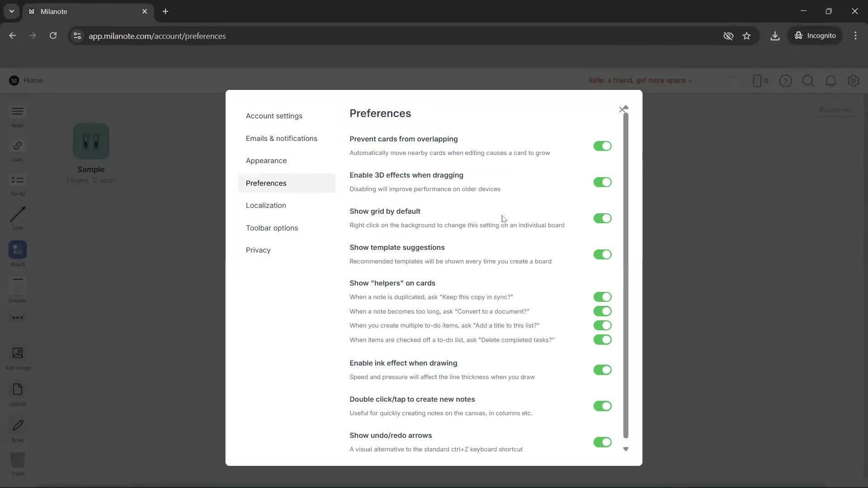
Task: Click the Refer a friend link
Action: point(640,80)
